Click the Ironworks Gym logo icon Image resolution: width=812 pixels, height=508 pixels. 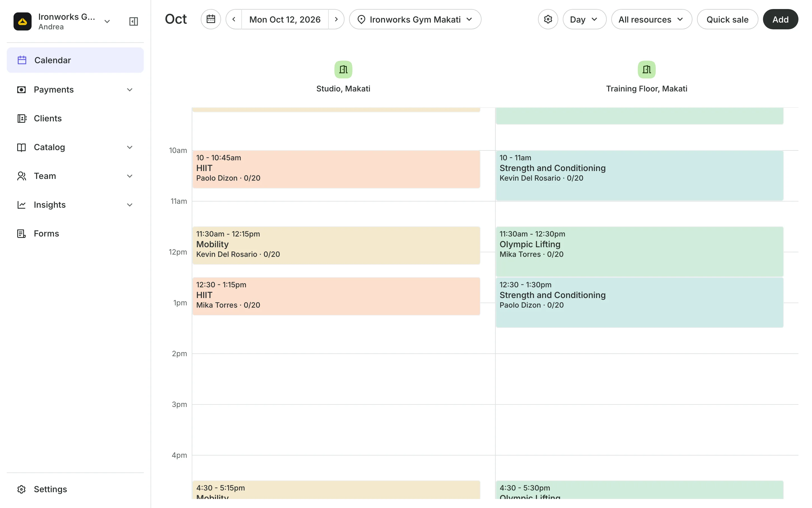(x=22, y=21)
